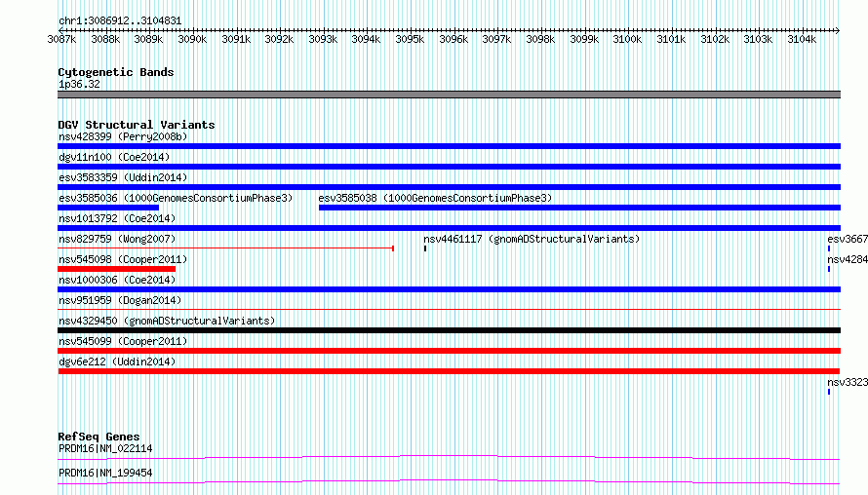
Task: Click the blue bar under nsv1013792
Action: pyautogui.click(x=449, y=228)
